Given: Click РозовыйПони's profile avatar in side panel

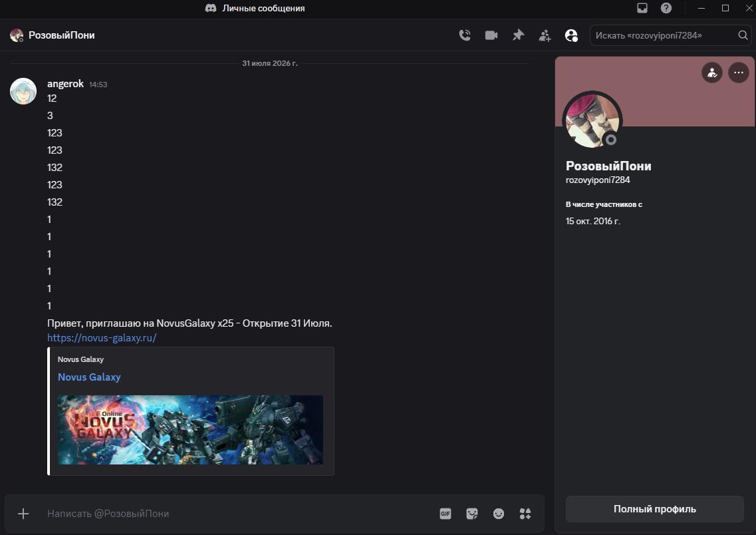Looking at the screenshot, I should [x=592, y=120].
